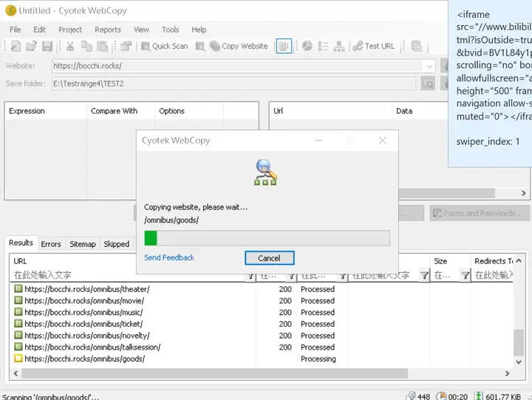Image resolution: width=532 pixels, height=400 pixels.
Task: Click the Redirects To column header
Action: point(494,261)
